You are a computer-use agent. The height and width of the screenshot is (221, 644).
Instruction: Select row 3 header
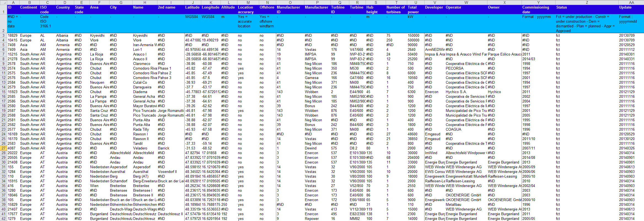point(4,35)
